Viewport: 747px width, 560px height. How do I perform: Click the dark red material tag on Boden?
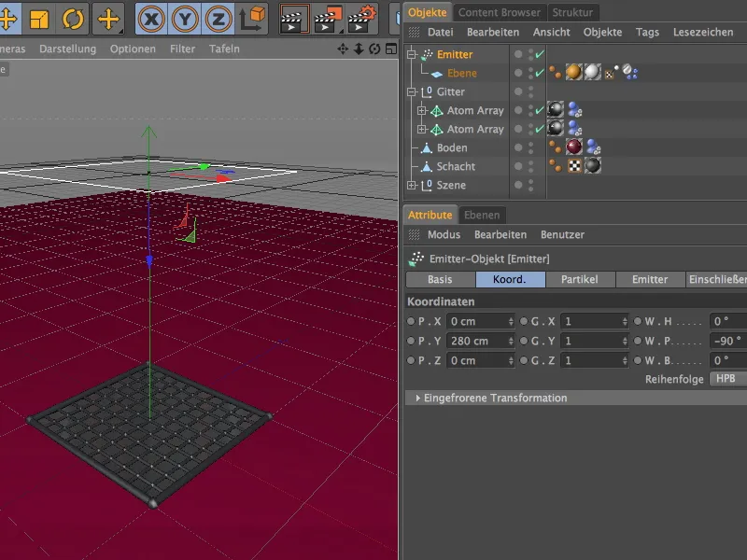click(573, 147)
